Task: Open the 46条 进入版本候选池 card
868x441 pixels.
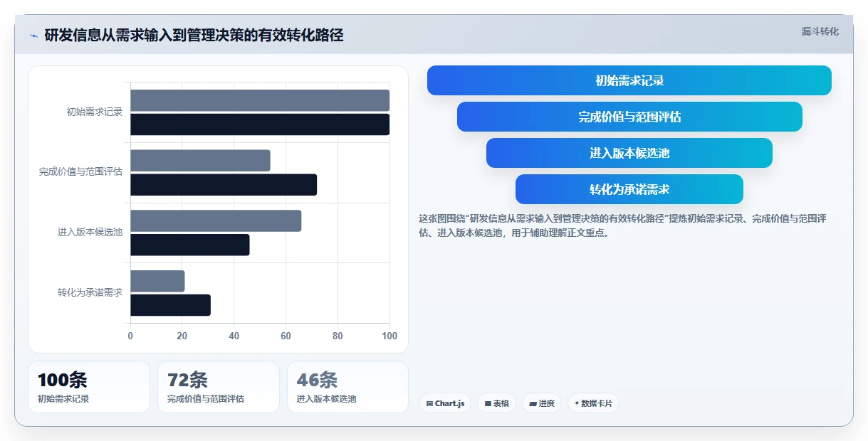Action: point(348,387)
